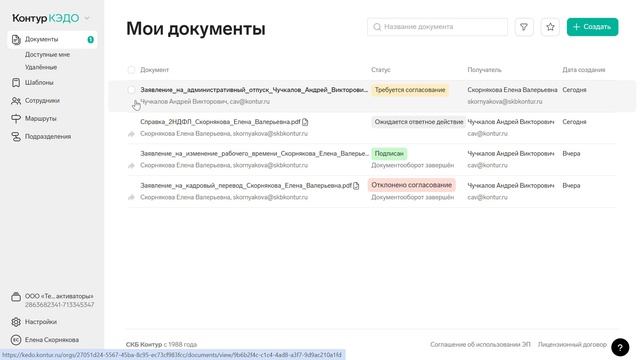Click the Подписан status label
This screenshot has height=360, width=640.
point(389,154)
